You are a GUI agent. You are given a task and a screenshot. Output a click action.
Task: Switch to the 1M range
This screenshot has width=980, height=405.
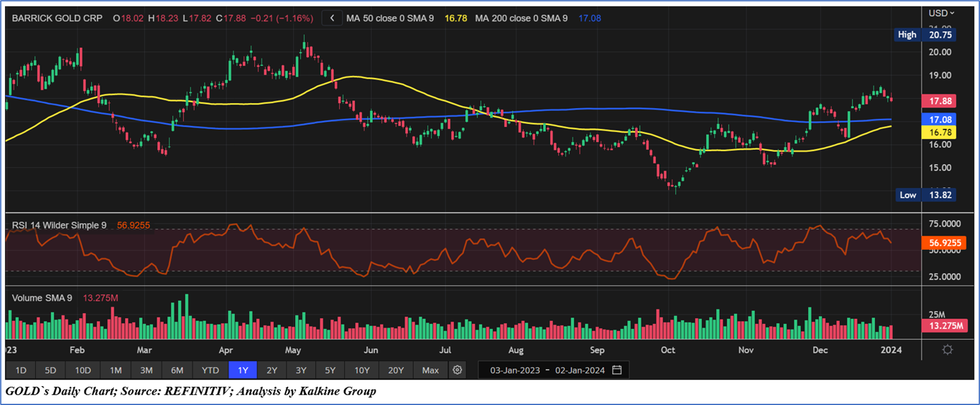coord(116,370)
